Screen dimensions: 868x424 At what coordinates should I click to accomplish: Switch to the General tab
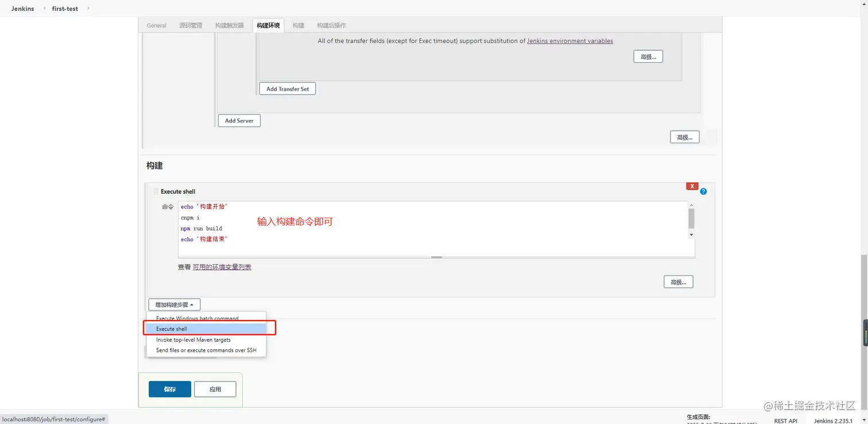156,25
